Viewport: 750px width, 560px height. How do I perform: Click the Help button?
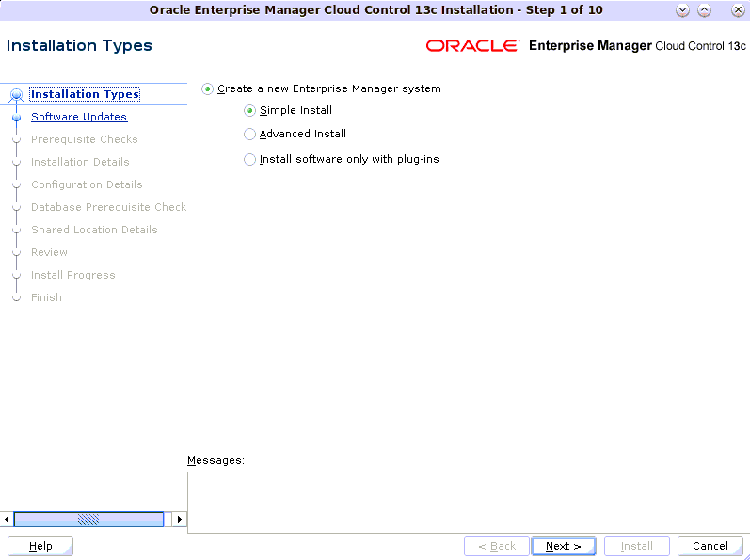pos(40,546)
